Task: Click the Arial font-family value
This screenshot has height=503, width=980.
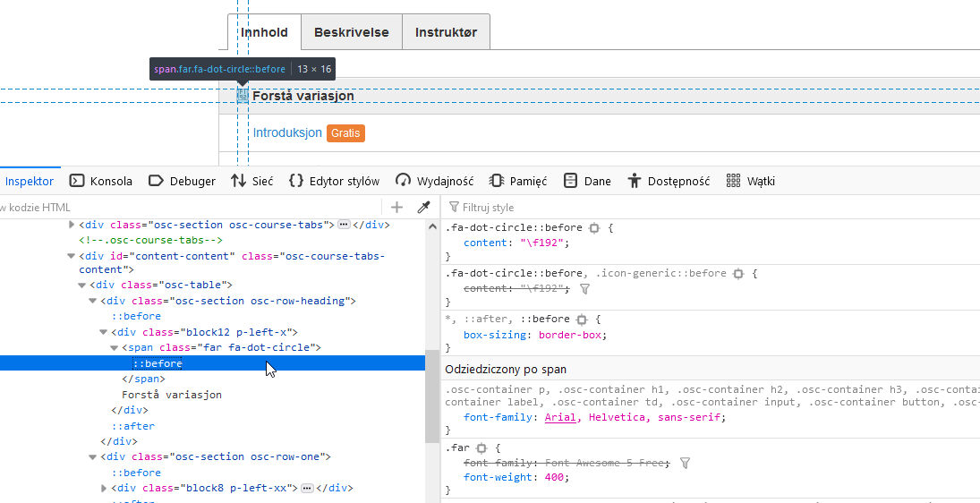Action: click(x=562, y=417)
